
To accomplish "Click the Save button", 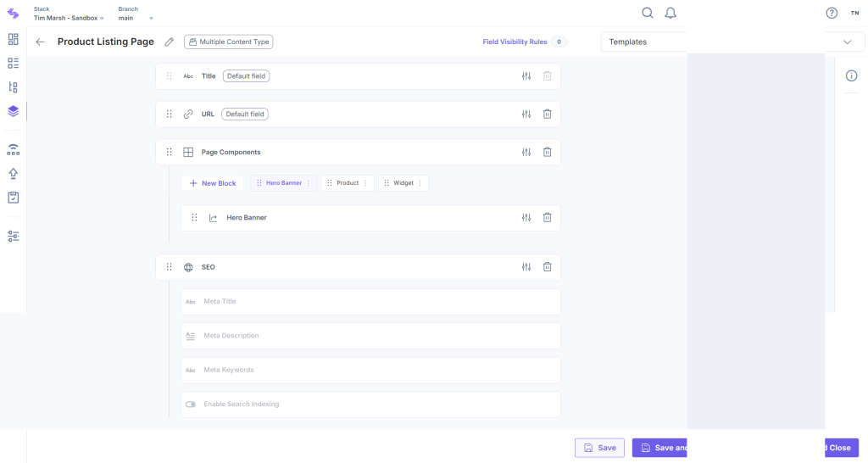I will coord(599,448).
